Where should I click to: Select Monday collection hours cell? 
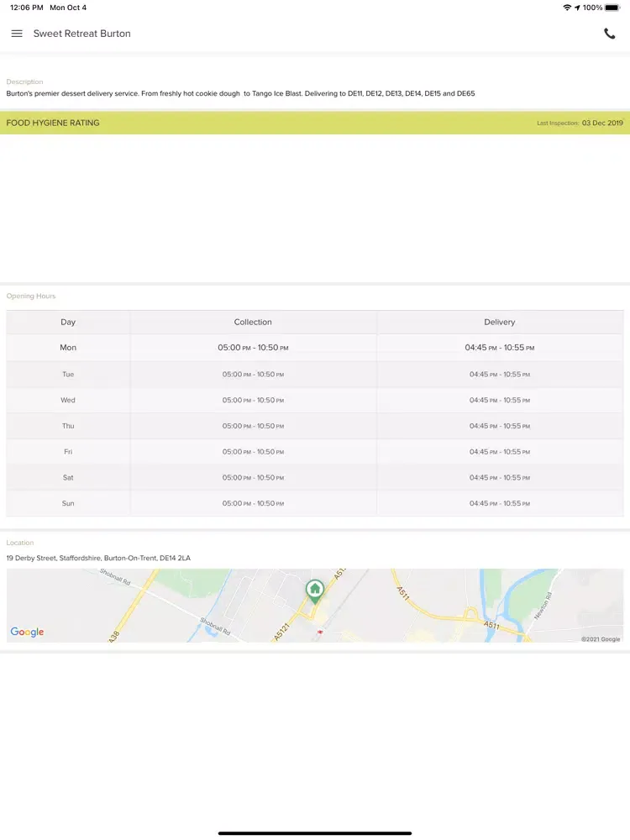[x=253, y=348]
